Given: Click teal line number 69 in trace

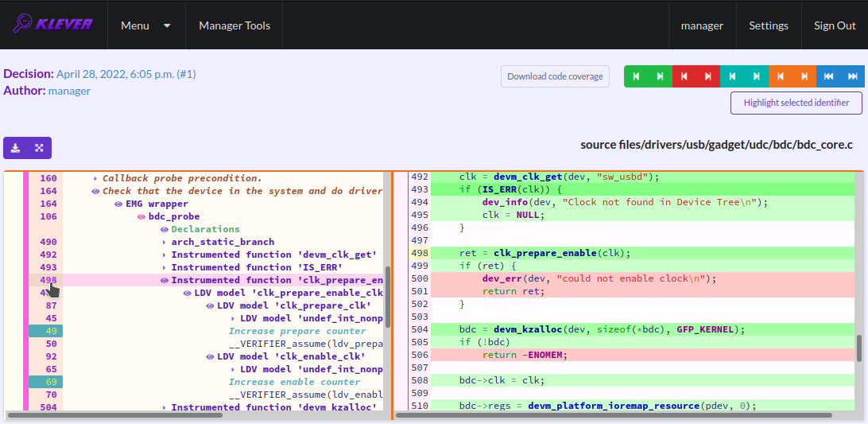Looking at the screenshot, I should pyautogui.click(x=46, y=383).
